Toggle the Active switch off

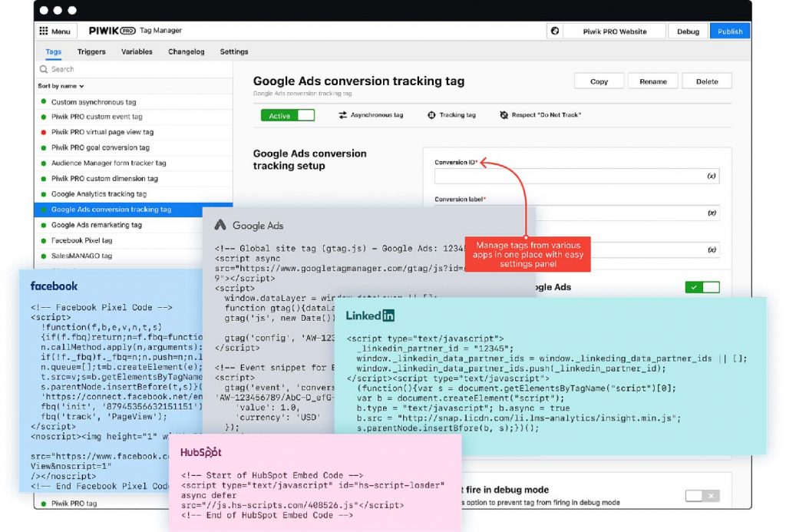pyautogui.click(x=287, y=114)
